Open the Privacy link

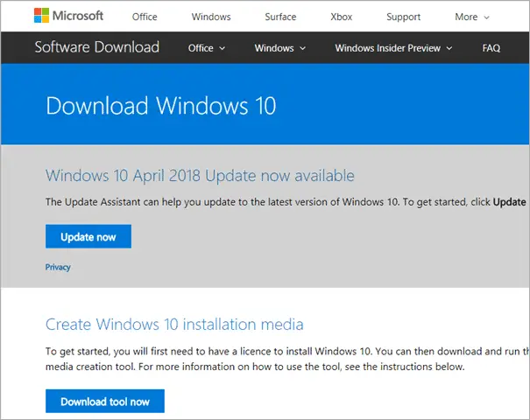click(x=58, y=268)
